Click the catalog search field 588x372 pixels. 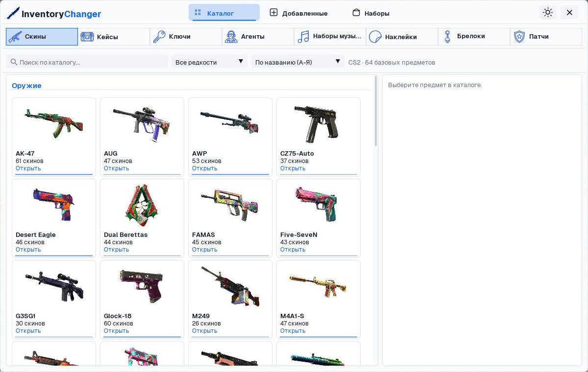click(x=87, y=62)
